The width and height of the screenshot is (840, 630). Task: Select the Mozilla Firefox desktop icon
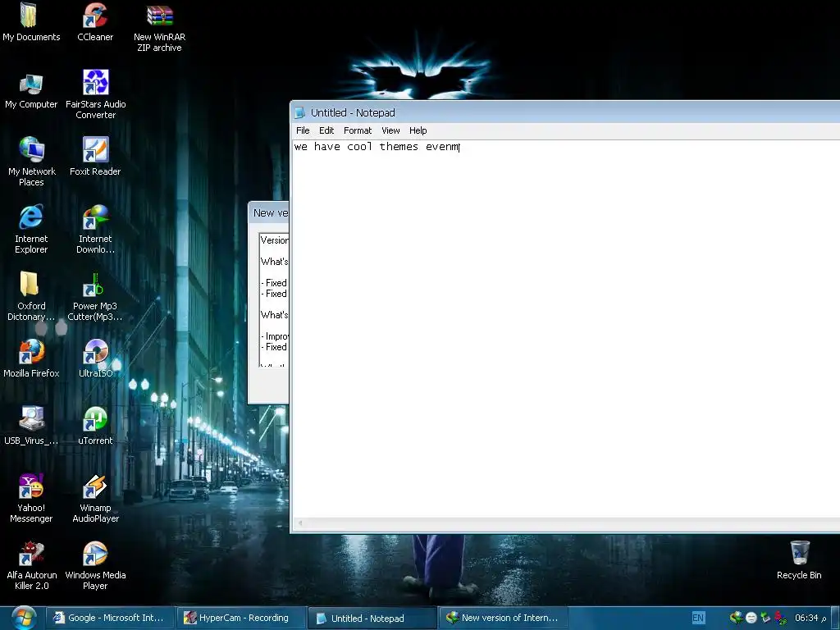31,358
